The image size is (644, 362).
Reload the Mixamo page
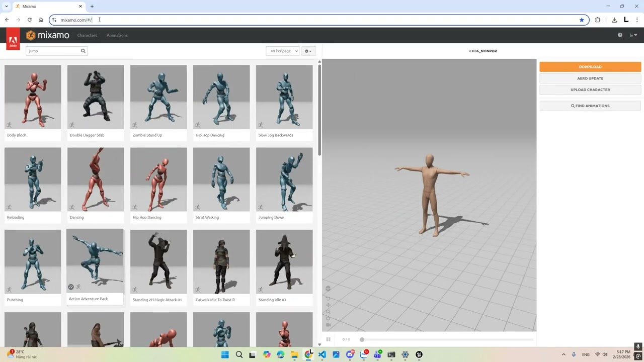[29, 20]
